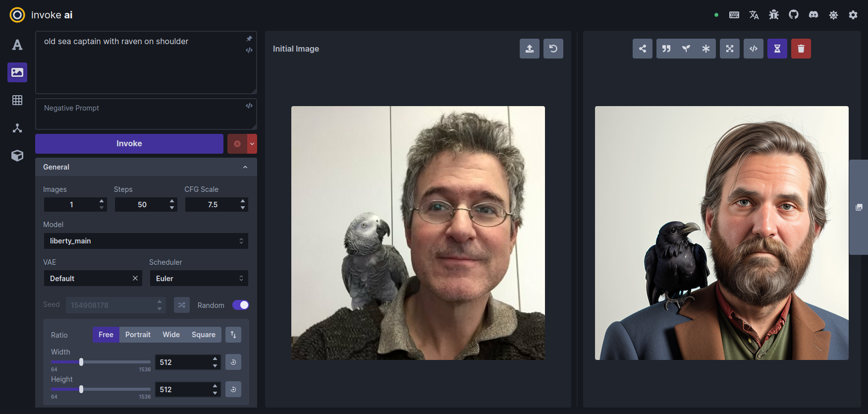
Task: Select the Free aspect ratio option
Action: point(106,335)
